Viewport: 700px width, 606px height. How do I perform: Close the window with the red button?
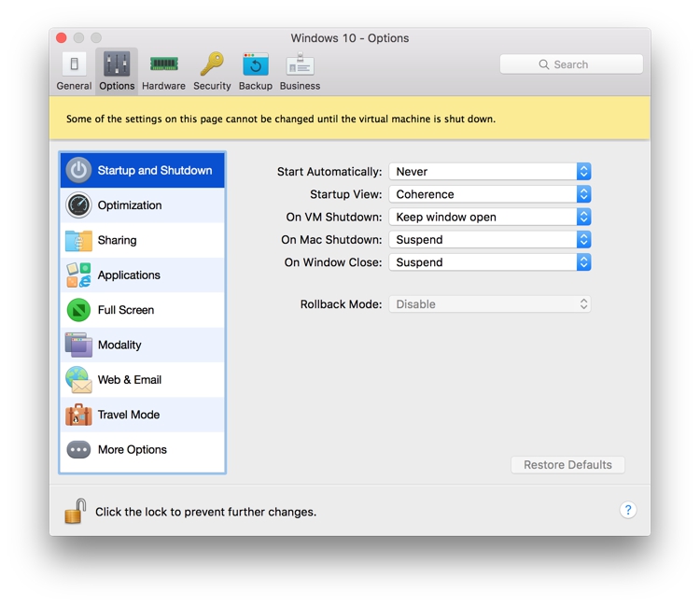coord(62,38)
